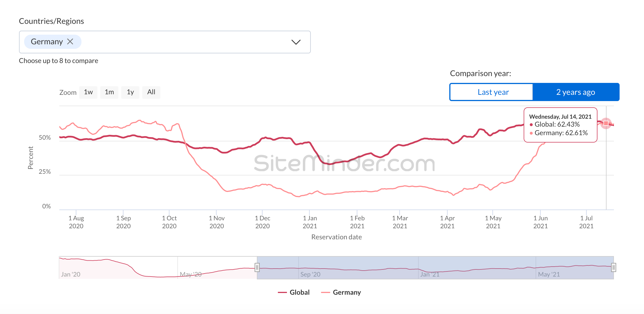This screenshot has height=314, width=644.
Task: Click the highlighted range in the navigator
Action: pyautogui.click(x=435, y=268)
